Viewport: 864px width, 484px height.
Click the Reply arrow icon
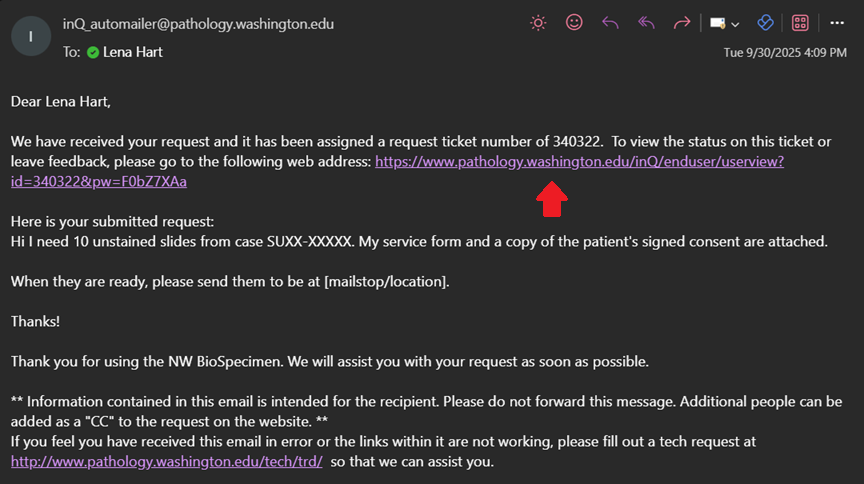click(x=610, y=23)
